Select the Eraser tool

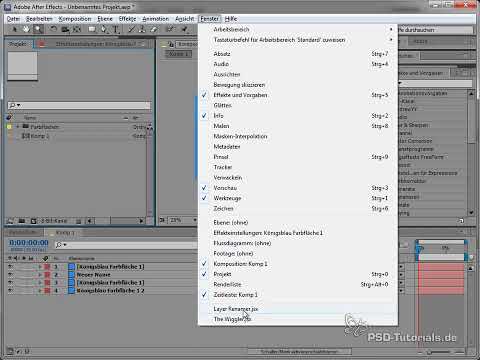click(x=154, y=29)
